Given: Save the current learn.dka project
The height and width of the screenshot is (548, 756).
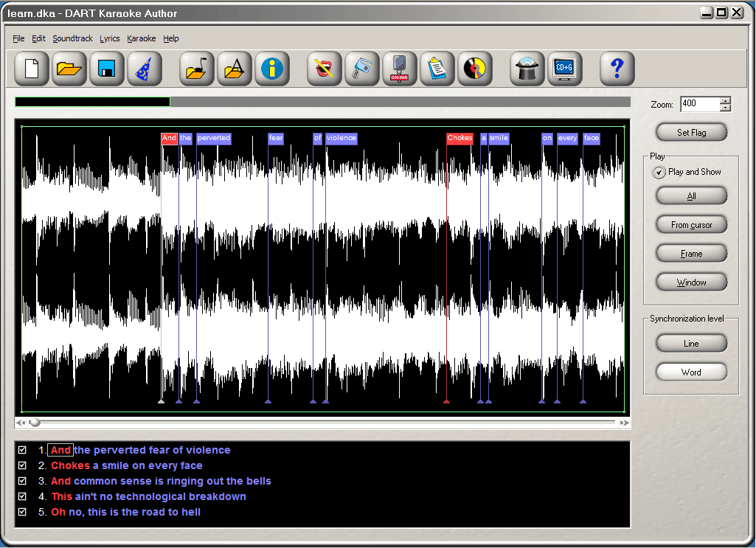Looking at the screenshot, I should 107,68.
